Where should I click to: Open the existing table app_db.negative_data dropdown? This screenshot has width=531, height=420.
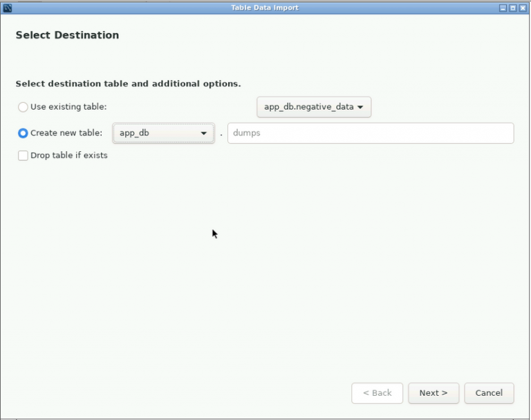[313, 107]
